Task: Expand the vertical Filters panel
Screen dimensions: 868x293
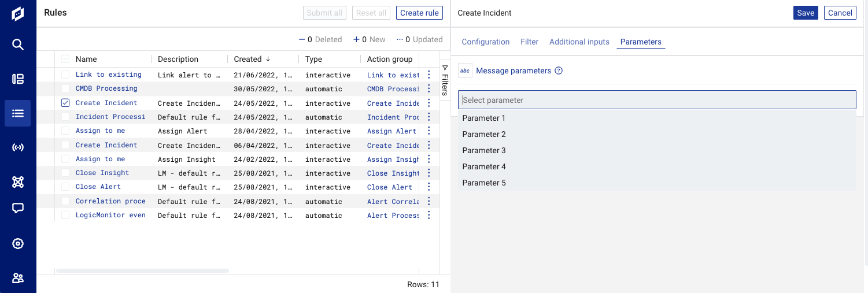Action: [445, 80]
